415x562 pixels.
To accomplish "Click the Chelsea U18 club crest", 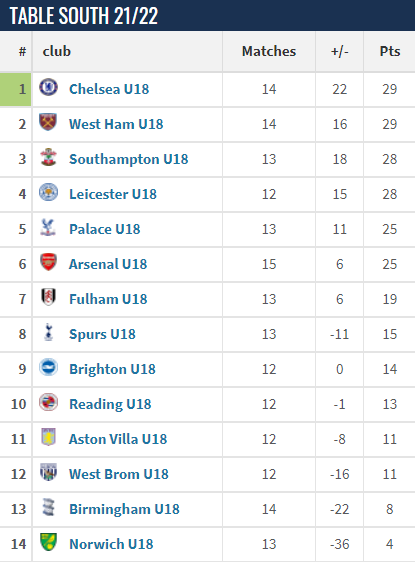I will tap(48, 87).
